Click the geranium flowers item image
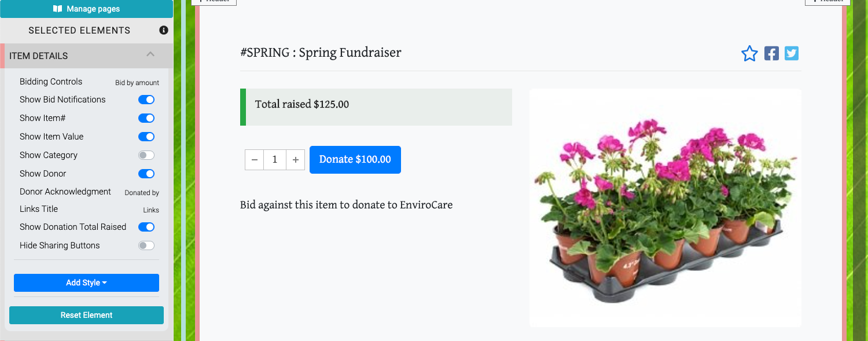This screenshot has width=868, height=341. (x=665, y=207)
